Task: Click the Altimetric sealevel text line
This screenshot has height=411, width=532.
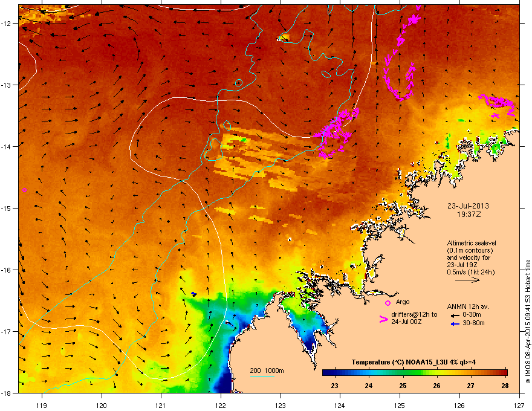Action: pos(472,243)
